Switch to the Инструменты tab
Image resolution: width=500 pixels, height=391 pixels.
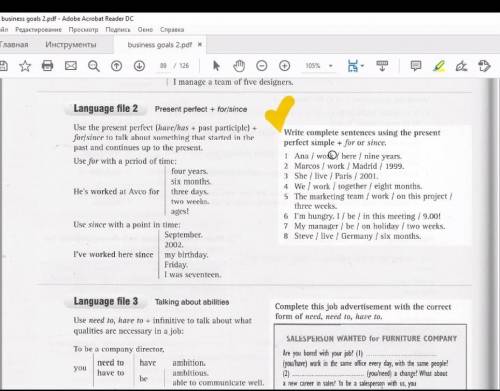point(71,45)
